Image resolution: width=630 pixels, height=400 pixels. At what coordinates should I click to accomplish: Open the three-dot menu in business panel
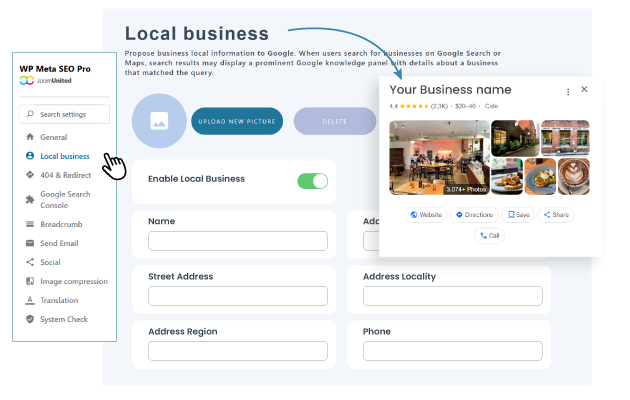[568, 92]
